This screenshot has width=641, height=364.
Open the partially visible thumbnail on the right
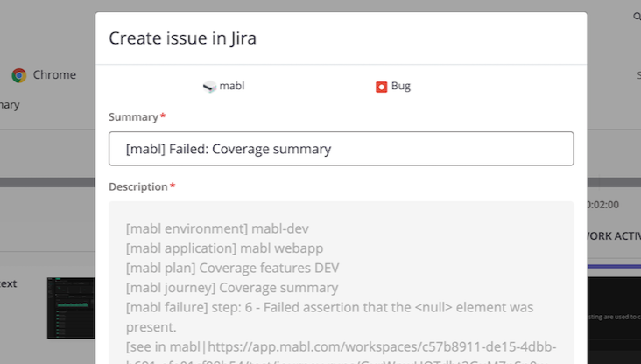point(614,315)
